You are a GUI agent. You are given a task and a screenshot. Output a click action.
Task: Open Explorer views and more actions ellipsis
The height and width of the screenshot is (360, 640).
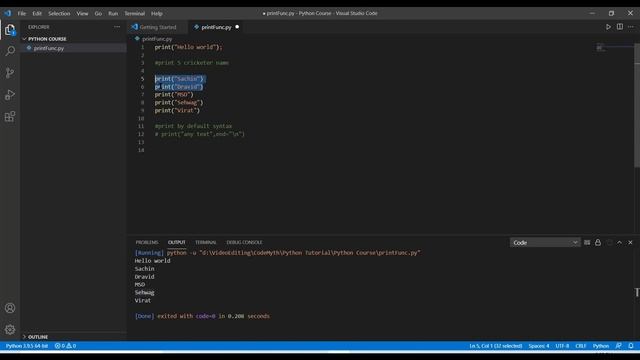(x=117, y=27)
